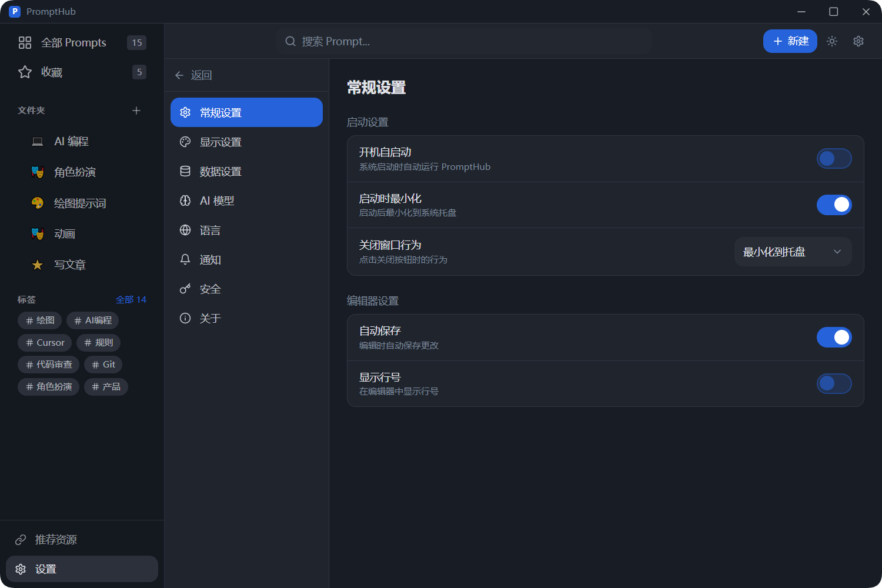Open the 收藏 favorites list
The image size is (882, 588).
[x=82, y=72]
